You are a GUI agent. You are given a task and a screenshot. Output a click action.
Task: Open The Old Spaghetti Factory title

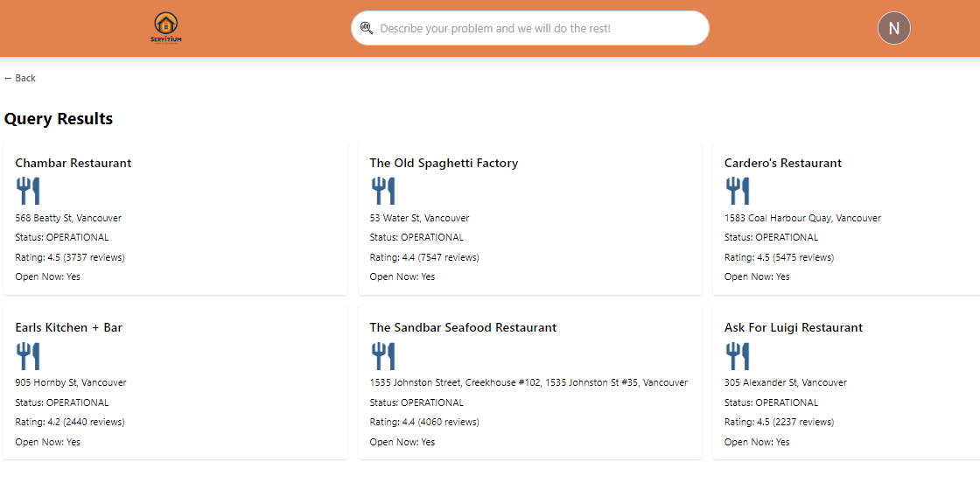[x=444, y=163]
